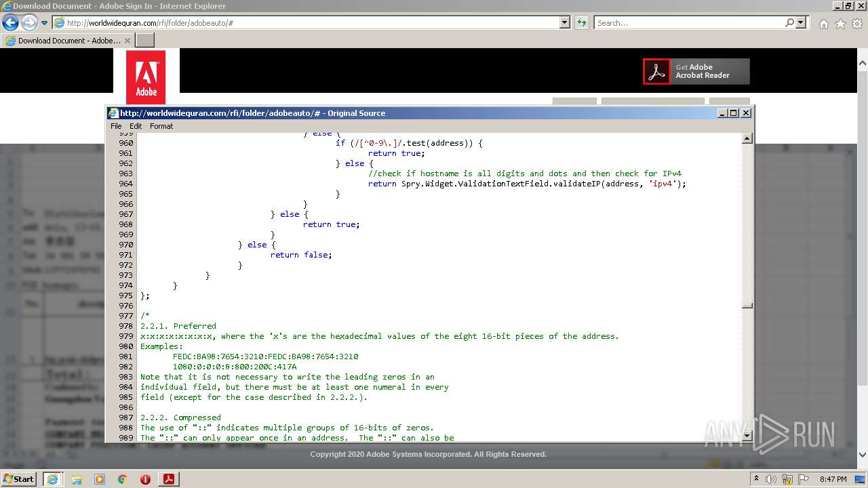Open the media player taskbar icon

click(100, 479)
